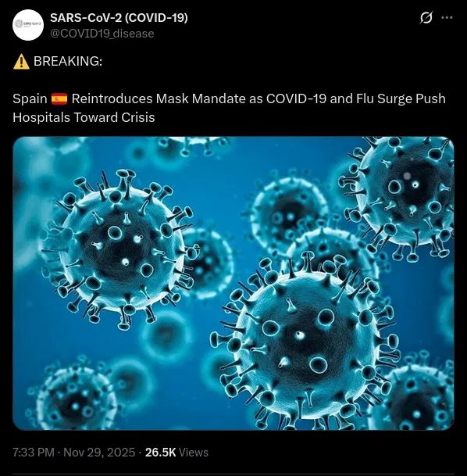This screenshot has width=467, height=476.
Task: Click the blurry virus in the bottom-left image corner
Action: [74, 398]
